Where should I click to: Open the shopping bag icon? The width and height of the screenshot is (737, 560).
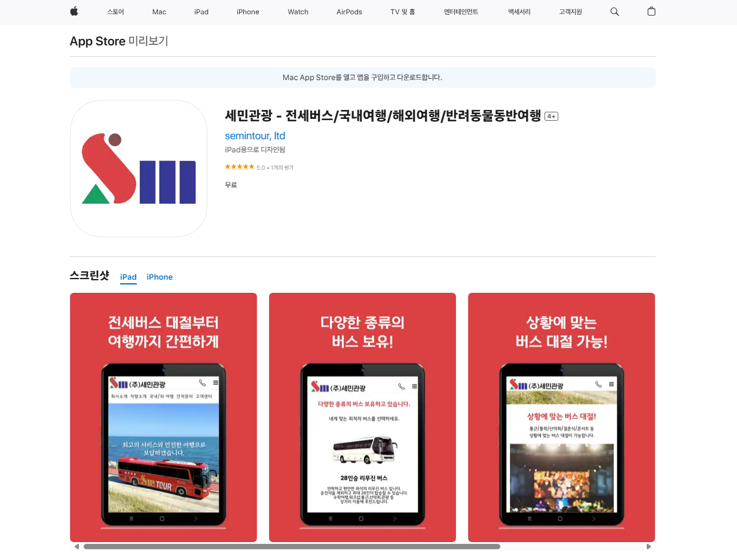click(652, 11)
